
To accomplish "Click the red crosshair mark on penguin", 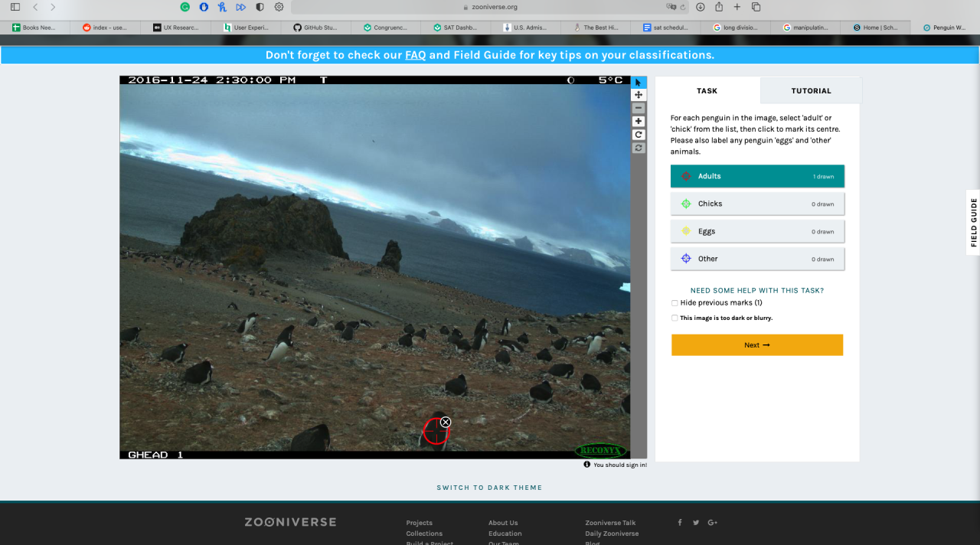I will 435,432.
